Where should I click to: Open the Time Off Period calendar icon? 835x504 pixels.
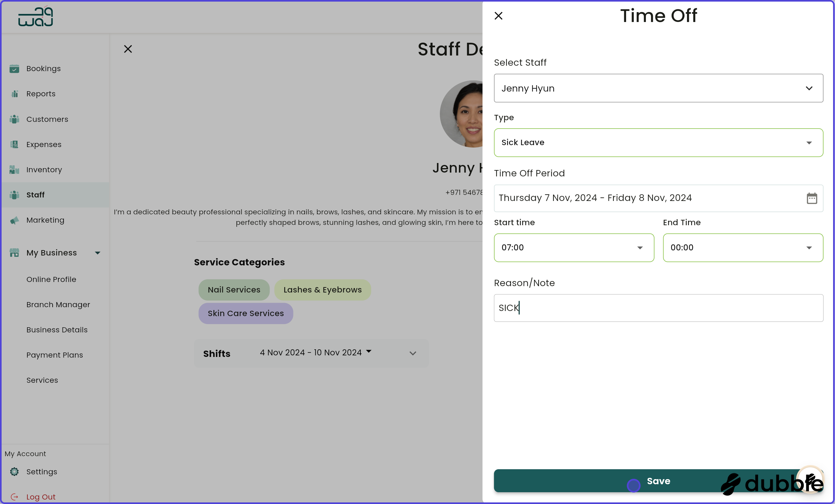[x=812, y=199]
